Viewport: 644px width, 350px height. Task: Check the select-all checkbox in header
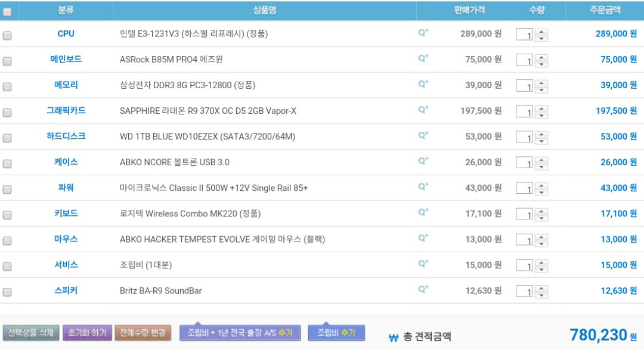7,12
